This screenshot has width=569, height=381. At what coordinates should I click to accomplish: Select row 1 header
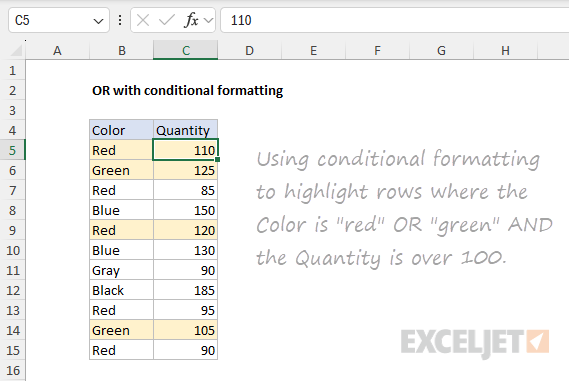pos(13,70)
